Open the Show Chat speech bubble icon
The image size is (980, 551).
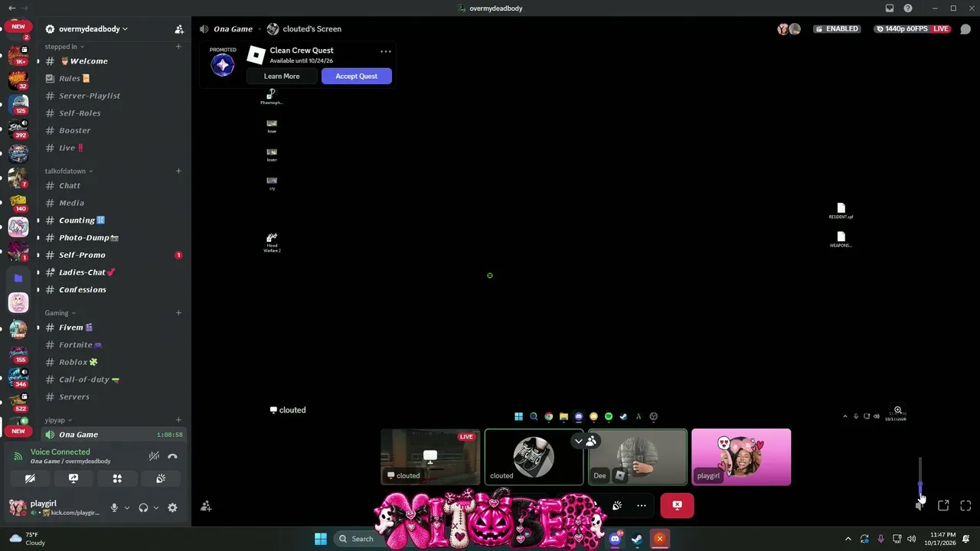(965, 29)
